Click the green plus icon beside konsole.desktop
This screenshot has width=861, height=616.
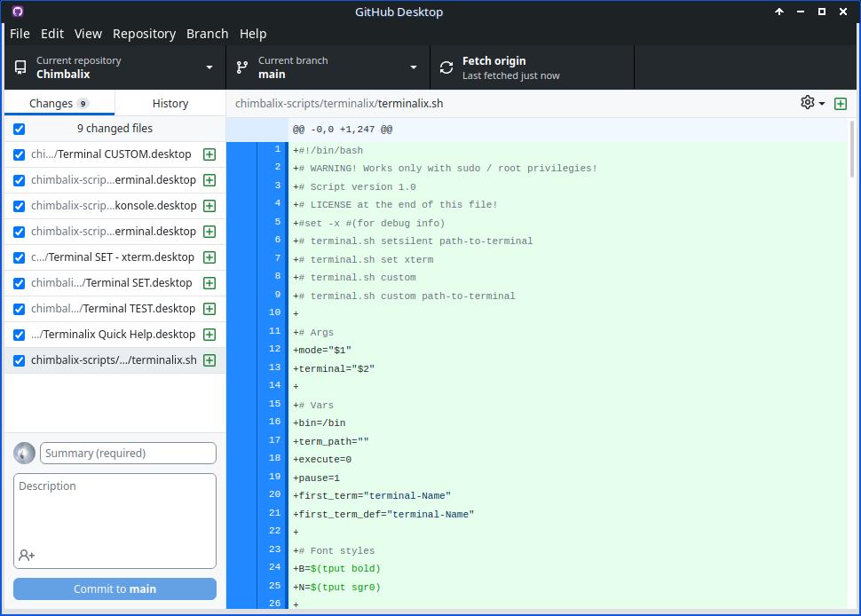(209, 206)
